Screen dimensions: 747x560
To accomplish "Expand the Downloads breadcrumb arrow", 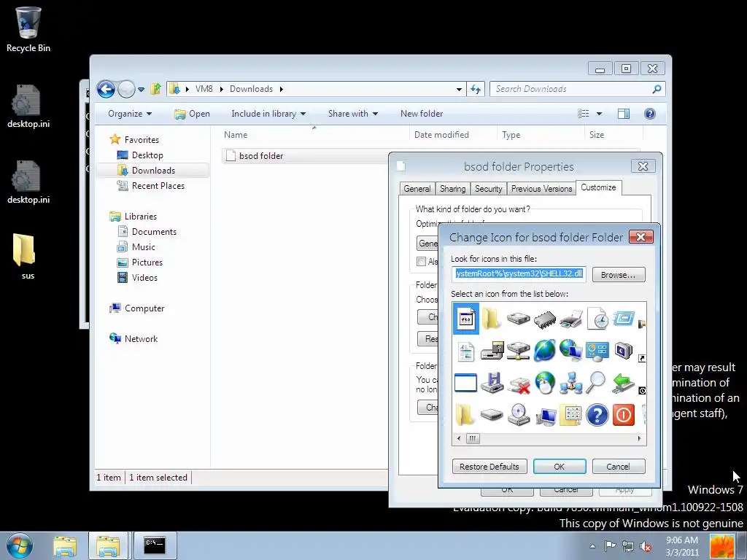I will [281, 89].
